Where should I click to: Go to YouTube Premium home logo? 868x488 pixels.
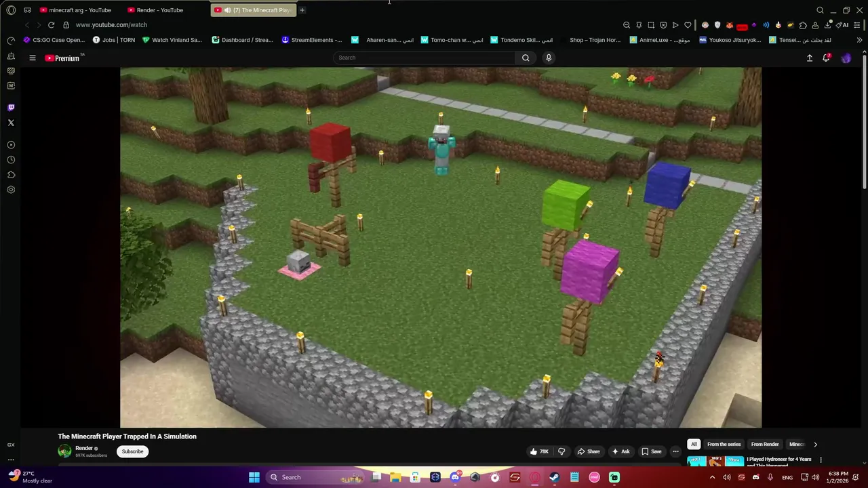click(62, 58)
